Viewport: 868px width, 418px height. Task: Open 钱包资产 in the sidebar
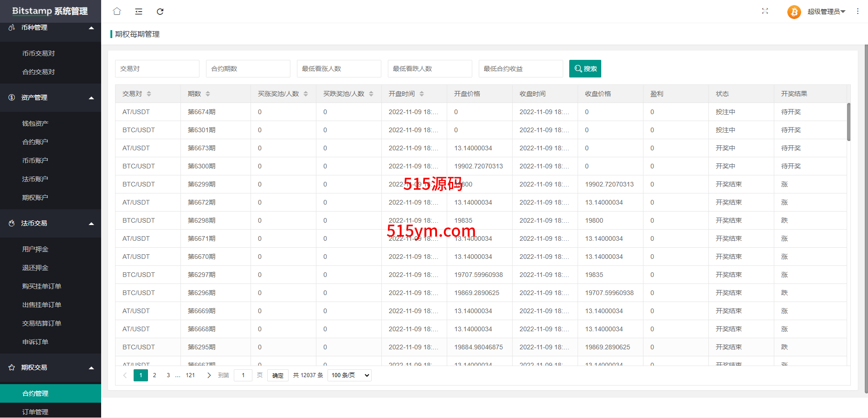(35, 123)
